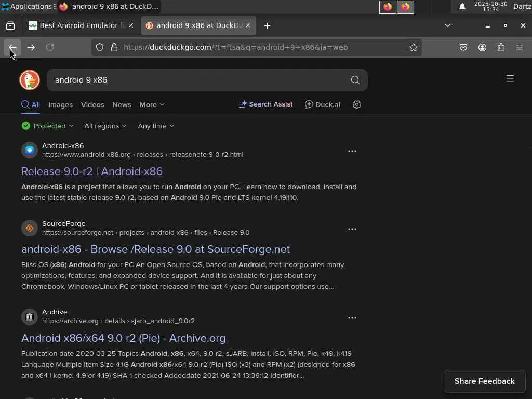Select the All results tab
532x399 pixels.
pyautogui.click(x=31, y=105)
